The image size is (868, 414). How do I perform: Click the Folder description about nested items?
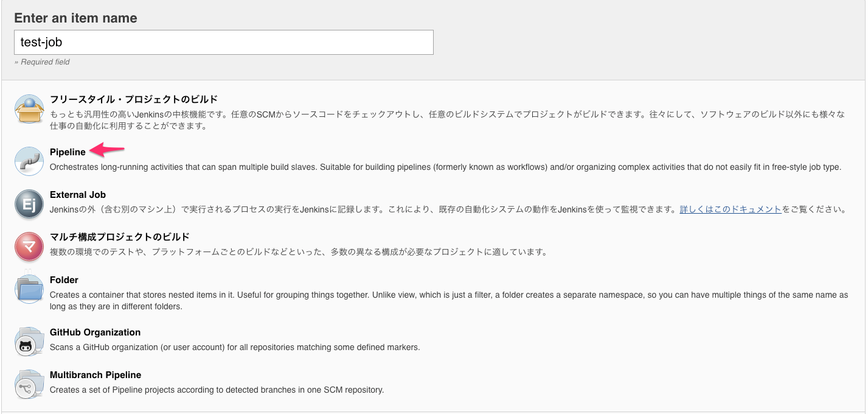click(x=448, y=301)
